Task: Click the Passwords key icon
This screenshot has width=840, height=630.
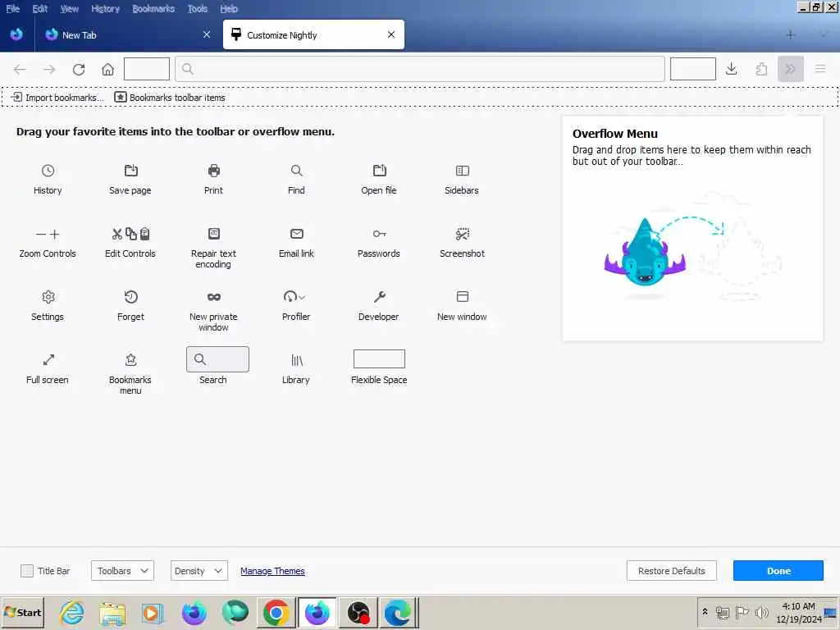Action: tap(379, 234)
